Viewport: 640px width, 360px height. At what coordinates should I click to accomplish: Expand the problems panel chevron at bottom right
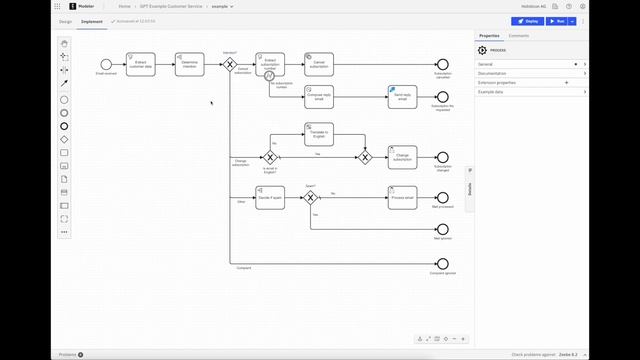[584, 355]
